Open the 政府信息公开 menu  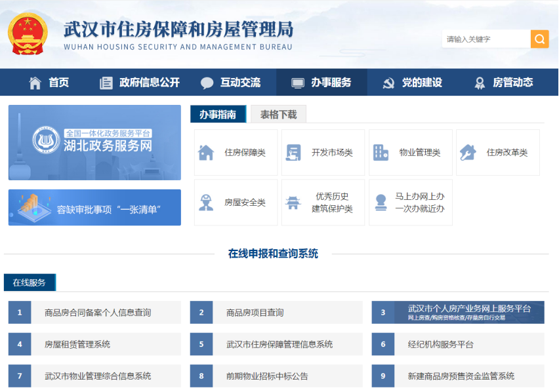(140, 82)
